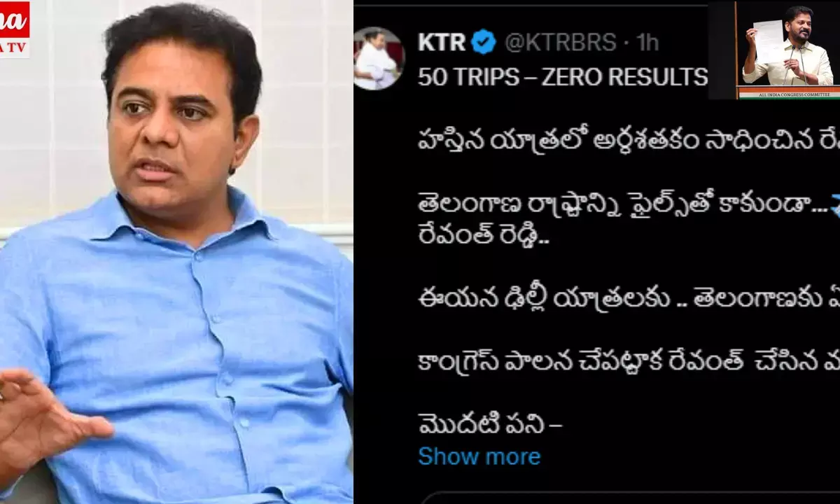This screenshot has height=504, width=840.
Task: Open KTR's round profile avatar in tweet
Action: (380, 59)
